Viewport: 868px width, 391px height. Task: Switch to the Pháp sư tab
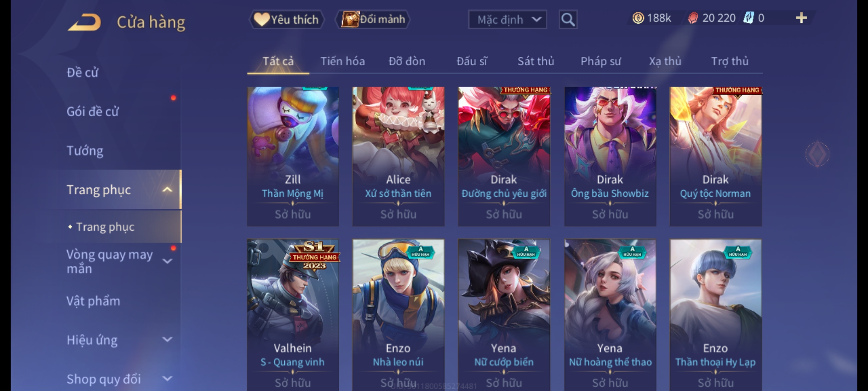(600, 61)
